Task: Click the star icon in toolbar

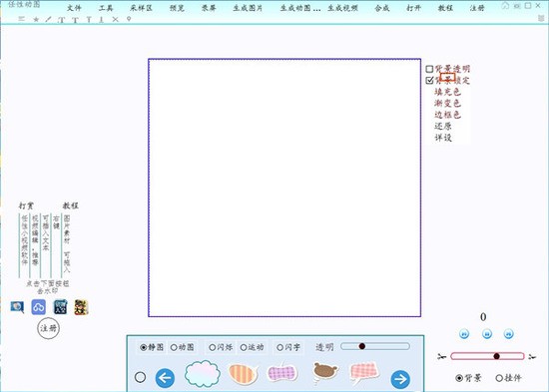Action: [36, 20]
